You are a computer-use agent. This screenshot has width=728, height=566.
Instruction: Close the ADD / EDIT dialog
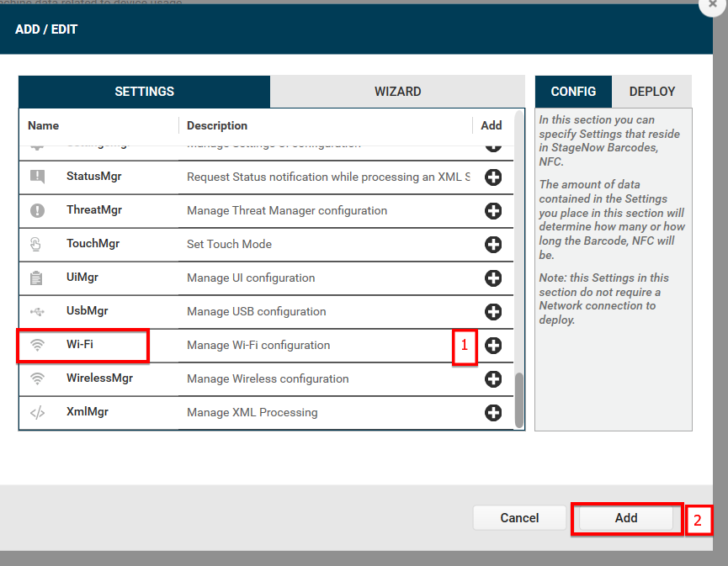pyautogui.click(x=712, y=8)
